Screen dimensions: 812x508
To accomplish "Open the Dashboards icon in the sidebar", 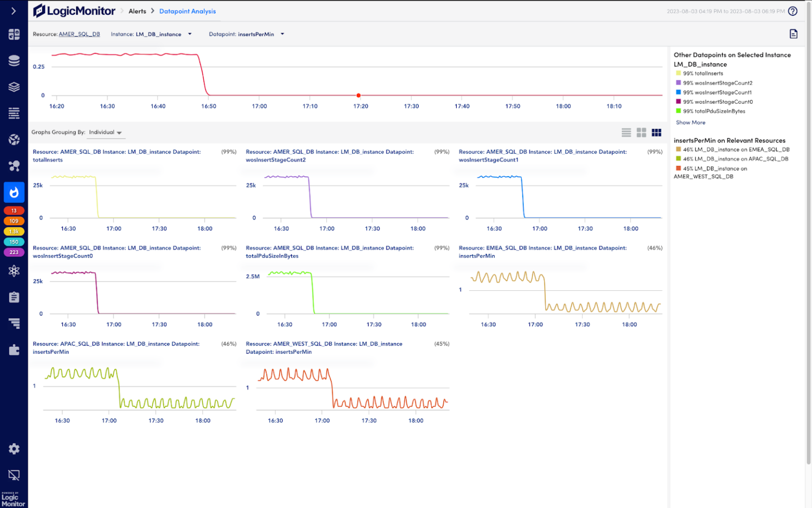I will coord(14,34).
